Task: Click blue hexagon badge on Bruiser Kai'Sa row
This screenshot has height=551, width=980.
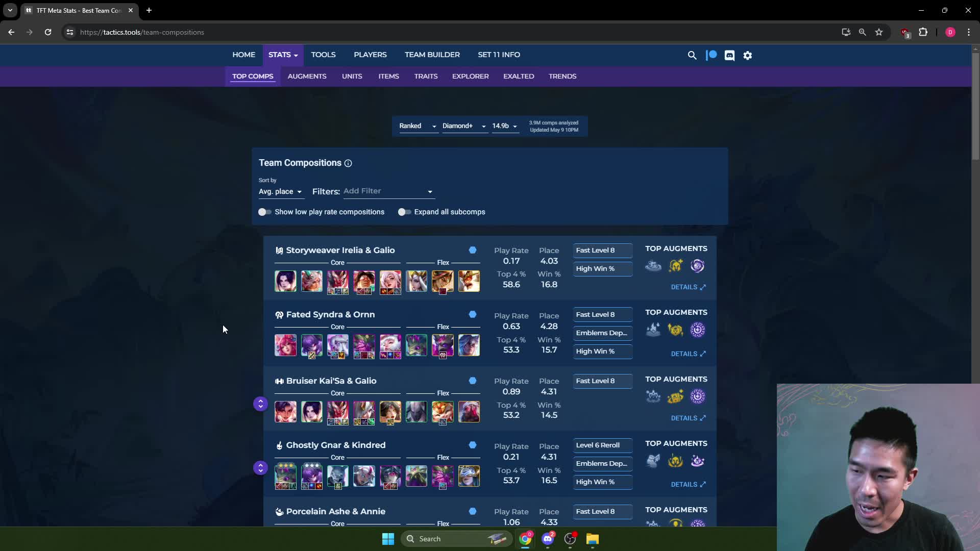Action: click(x=473, y=381)
